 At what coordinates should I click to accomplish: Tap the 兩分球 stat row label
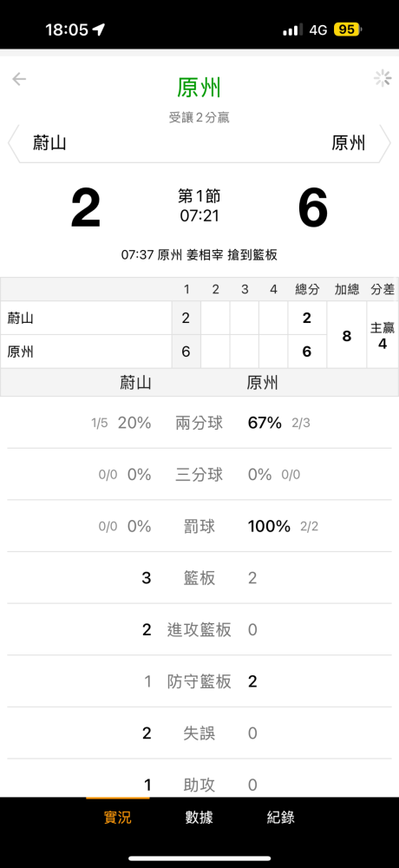(199, 424)
